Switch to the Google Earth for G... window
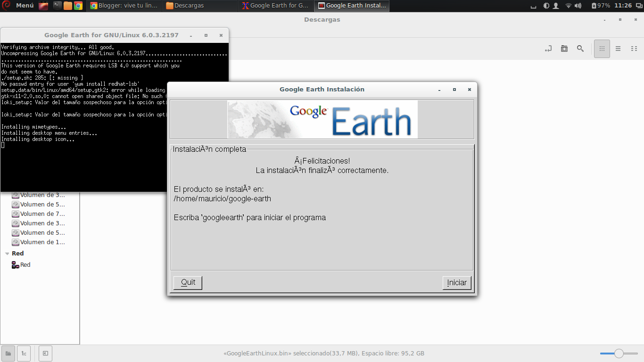 [275, 6]
